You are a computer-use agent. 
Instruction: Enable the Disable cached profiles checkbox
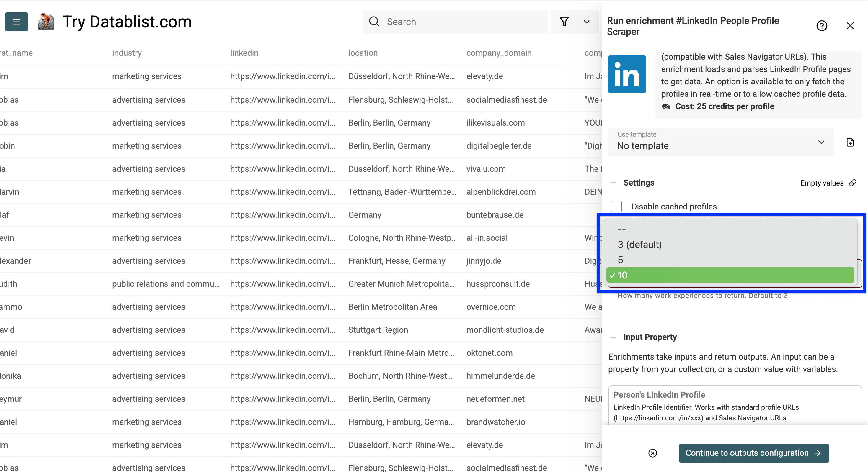616,206
